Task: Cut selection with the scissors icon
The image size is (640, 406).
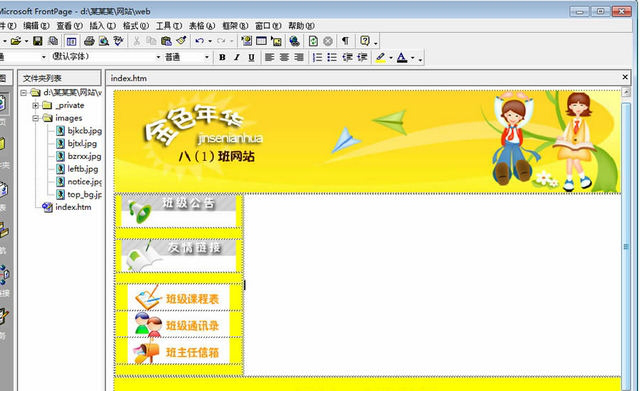Action: tap(137, 41)
